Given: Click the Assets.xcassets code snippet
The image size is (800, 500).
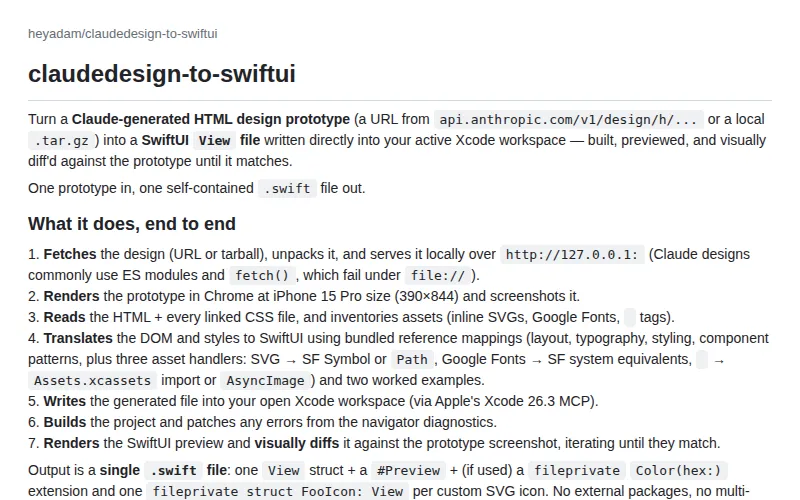Looking at the screenshot, I should pyautogui.click(x=92, y=381).
